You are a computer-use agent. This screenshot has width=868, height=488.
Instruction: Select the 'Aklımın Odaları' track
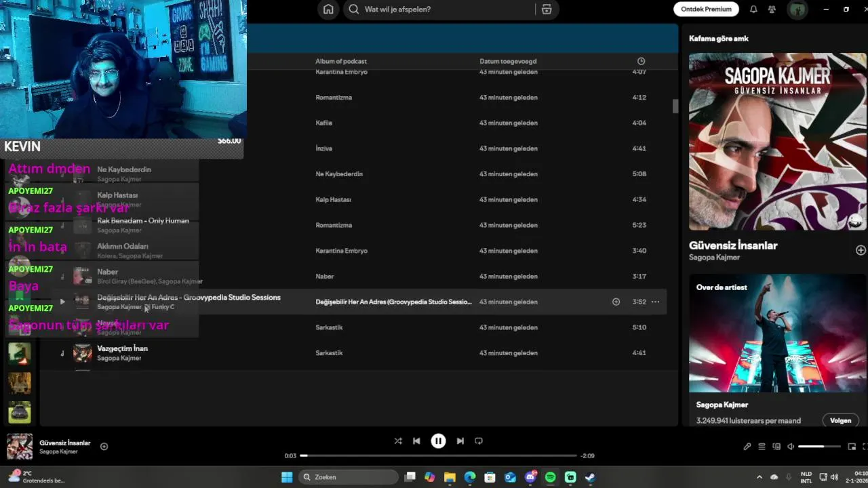[122, 246]
